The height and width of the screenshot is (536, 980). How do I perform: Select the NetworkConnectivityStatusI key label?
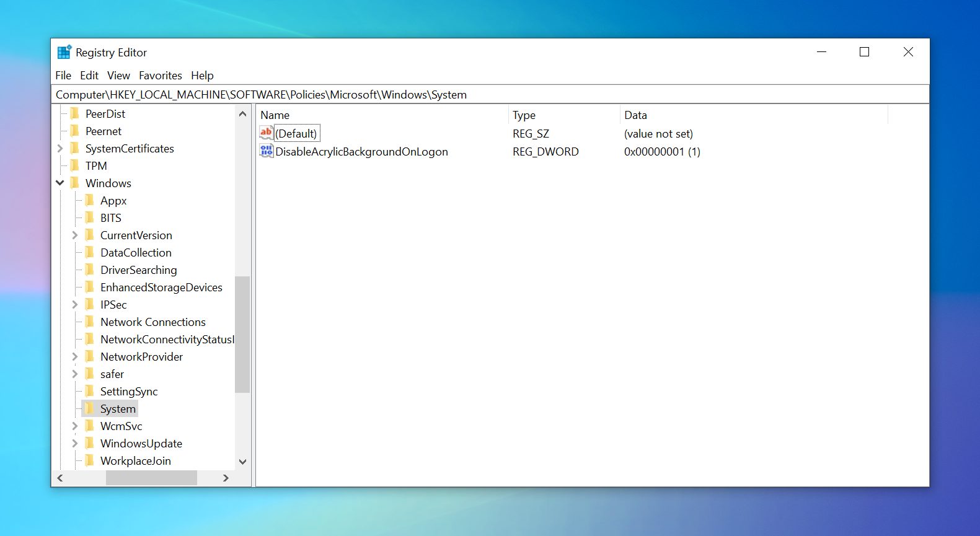[167, 339]
